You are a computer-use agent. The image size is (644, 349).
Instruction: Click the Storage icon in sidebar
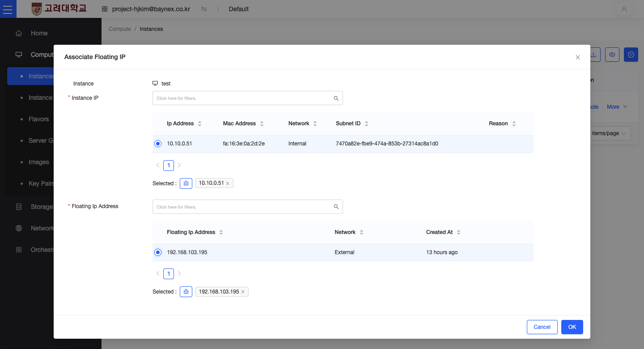pos(19,207)
